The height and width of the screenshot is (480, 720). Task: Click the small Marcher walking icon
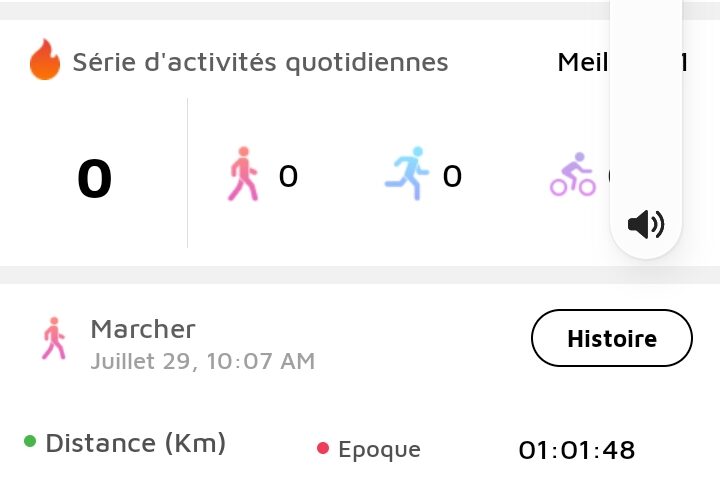tap(54, 339)
